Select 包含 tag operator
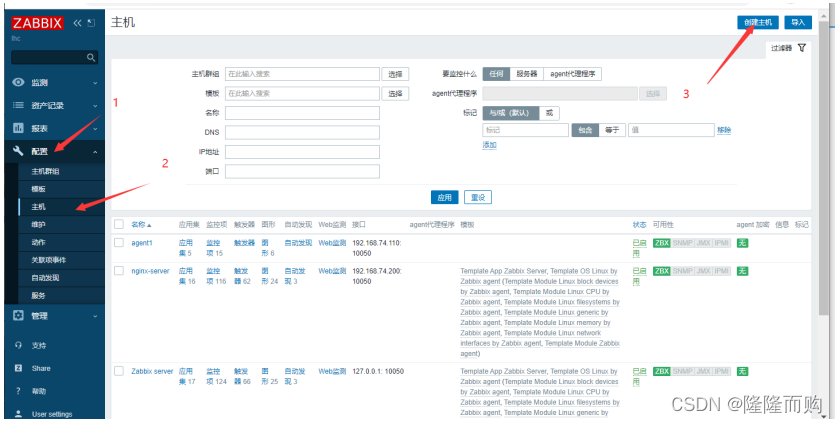Screen dimensions: 837x423 [x=585, y=130]
